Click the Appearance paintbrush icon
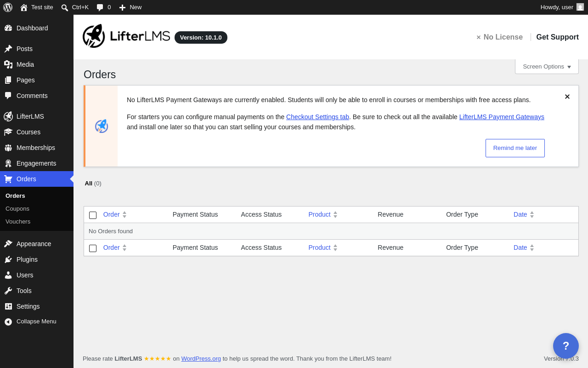 8,244
